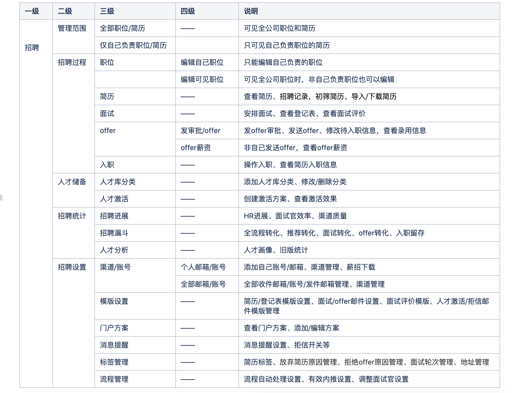Click the description starting 发offer审批
This screenshot has width=532, height=393.
[335, 131]
